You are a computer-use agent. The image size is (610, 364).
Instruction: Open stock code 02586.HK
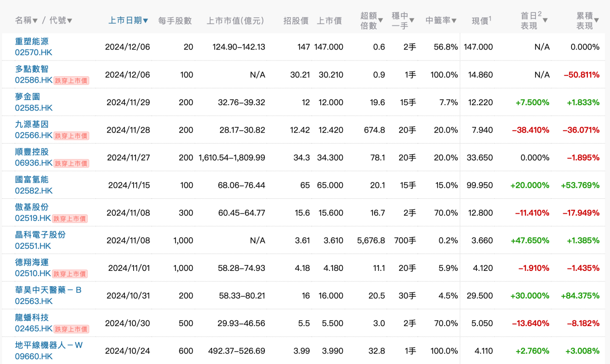(33, 80)
